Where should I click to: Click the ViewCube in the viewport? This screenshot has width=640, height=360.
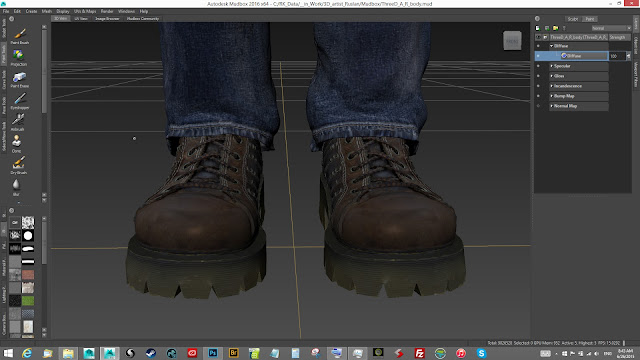click(512, 41)
